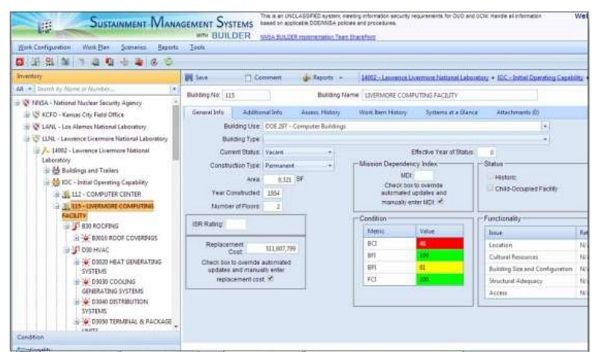Click the red BCI value cell
Screen dimensions: 600x364
(440, 243)
